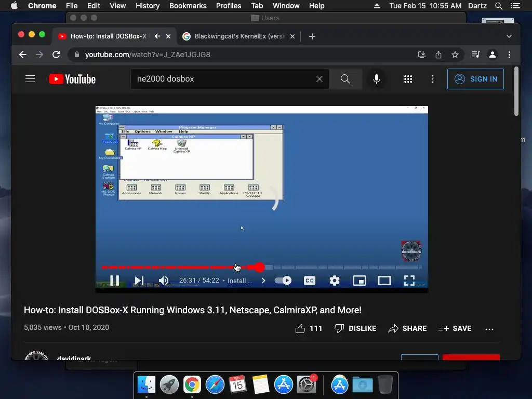Select the How-to: Install DOSBox-X tab
Viewport: 532px width, 399px height.
click(x=108, y=36)
